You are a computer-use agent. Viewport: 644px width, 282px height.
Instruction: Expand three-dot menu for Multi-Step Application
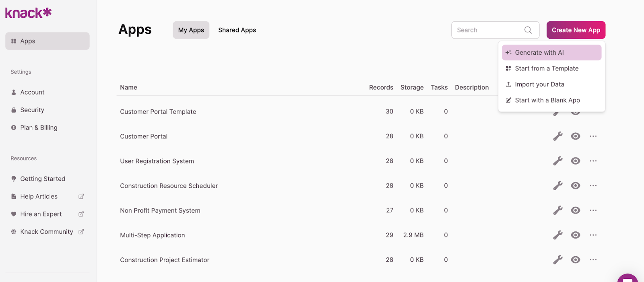click(593, 235)
